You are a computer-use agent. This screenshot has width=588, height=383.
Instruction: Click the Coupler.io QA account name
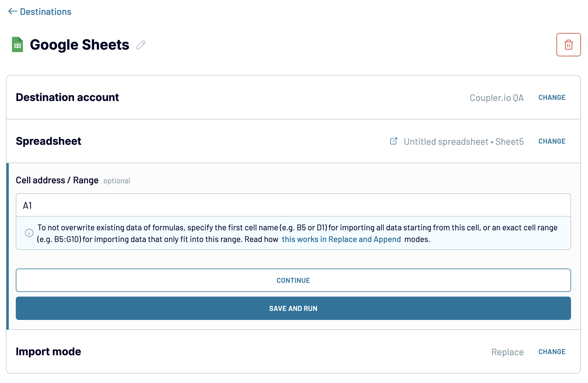point(497,98)
